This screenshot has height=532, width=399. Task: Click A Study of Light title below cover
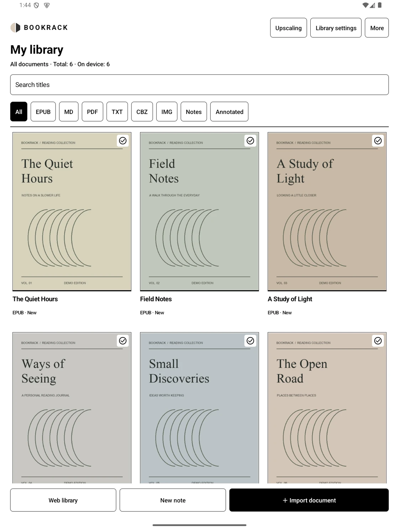coord(290,299)
